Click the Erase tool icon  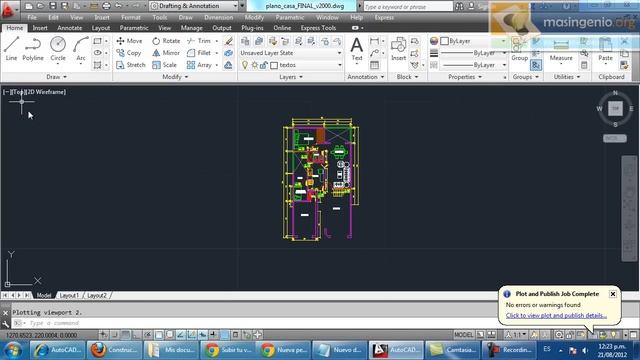click(229, 41)
